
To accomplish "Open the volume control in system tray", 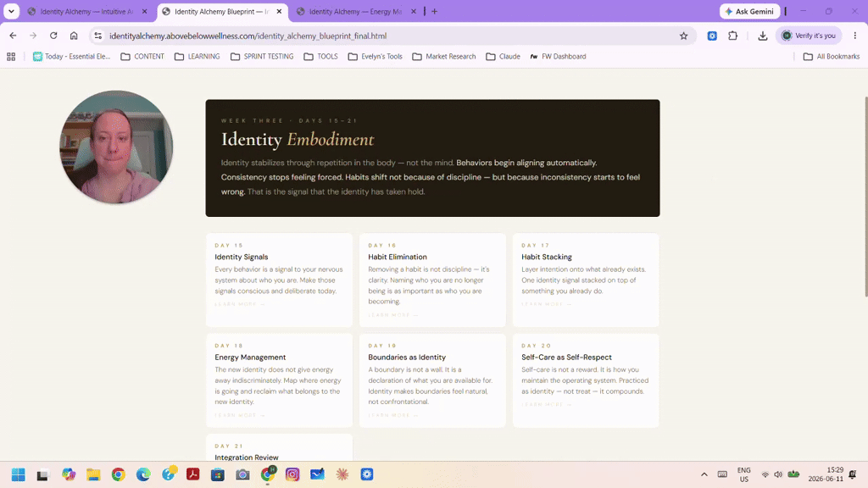I will coord(778,474).
